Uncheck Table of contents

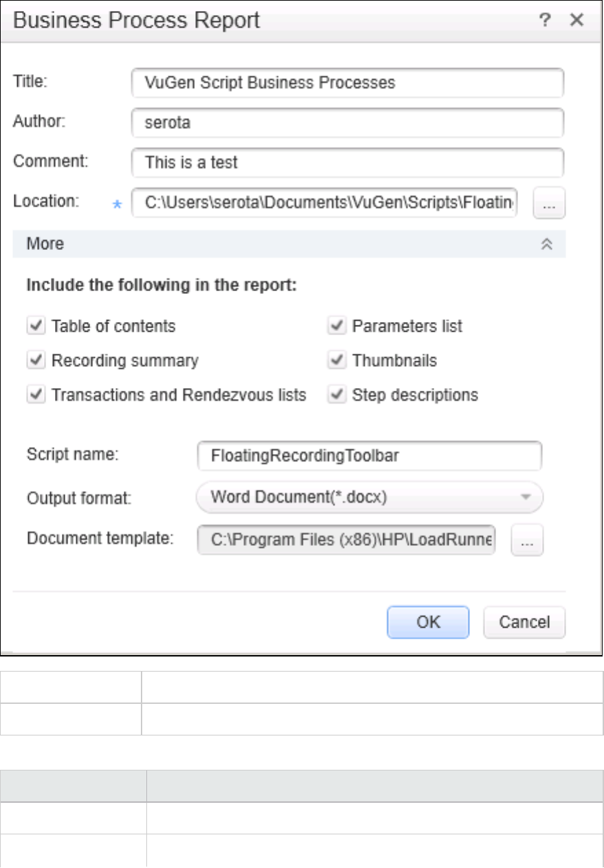[x=36, y=326]
